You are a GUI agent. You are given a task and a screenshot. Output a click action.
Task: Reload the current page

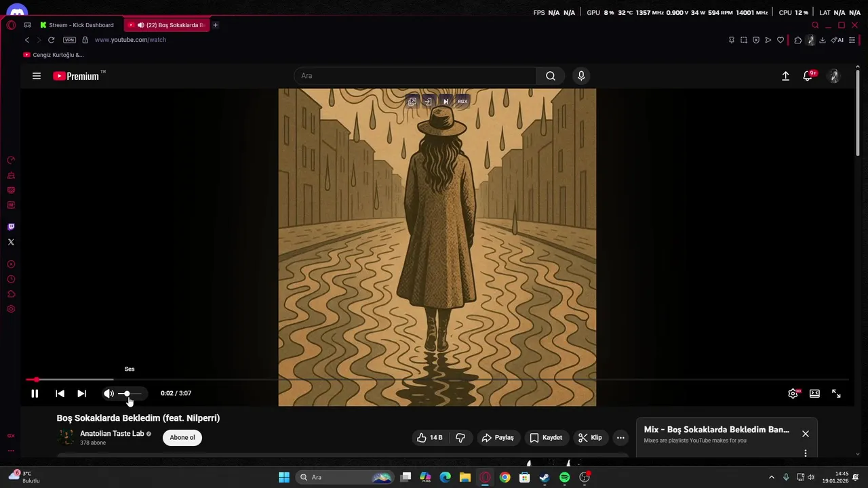[51, 40]
